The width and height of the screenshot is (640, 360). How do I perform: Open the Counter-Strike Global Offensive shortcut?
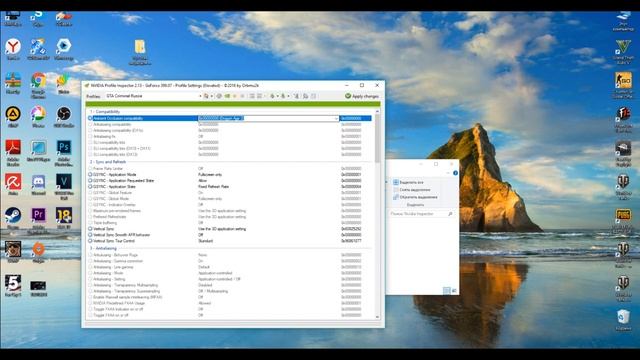tap(623, 86)
